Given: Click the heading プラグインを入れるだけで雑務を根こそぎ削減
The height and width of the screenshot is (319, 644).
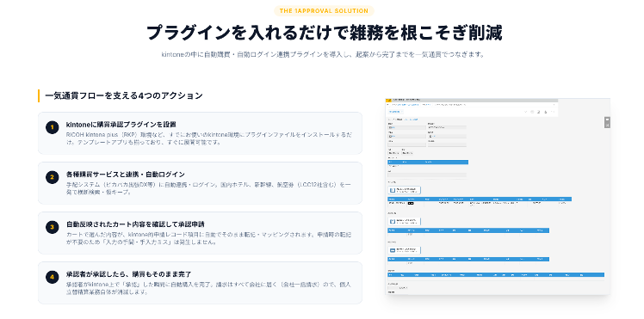Looking at the screenshot, I should (324, 34).
